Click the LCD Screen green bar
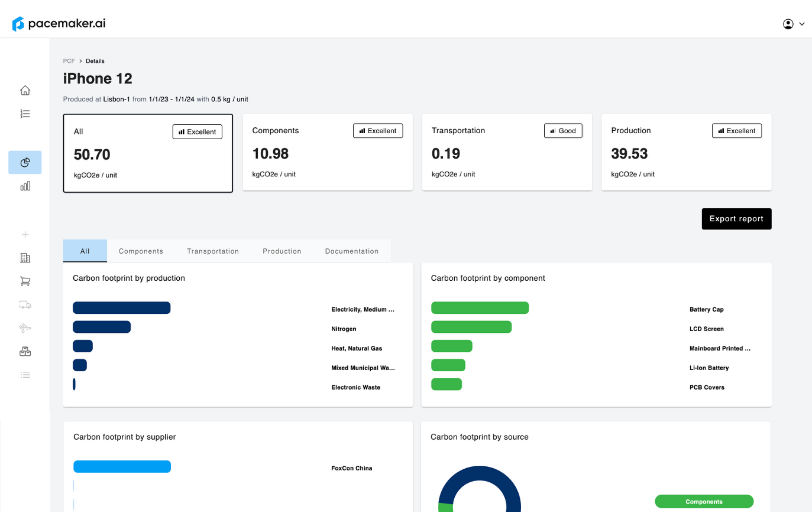 (472, 327)
